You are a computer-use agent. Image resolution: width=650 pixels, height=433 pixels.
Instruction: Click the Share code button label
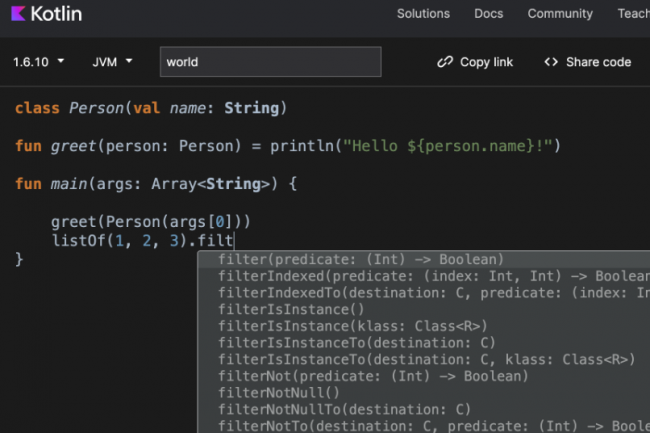599,62
